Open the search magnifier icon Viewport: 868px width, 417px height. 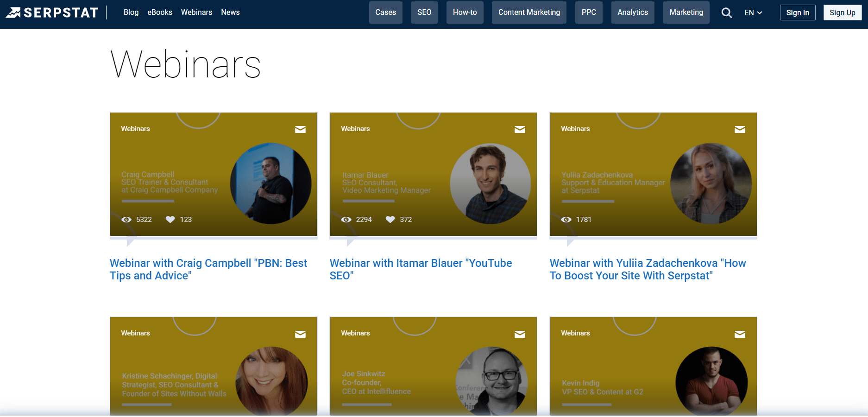pyautogui.click(x=727, y=13)
